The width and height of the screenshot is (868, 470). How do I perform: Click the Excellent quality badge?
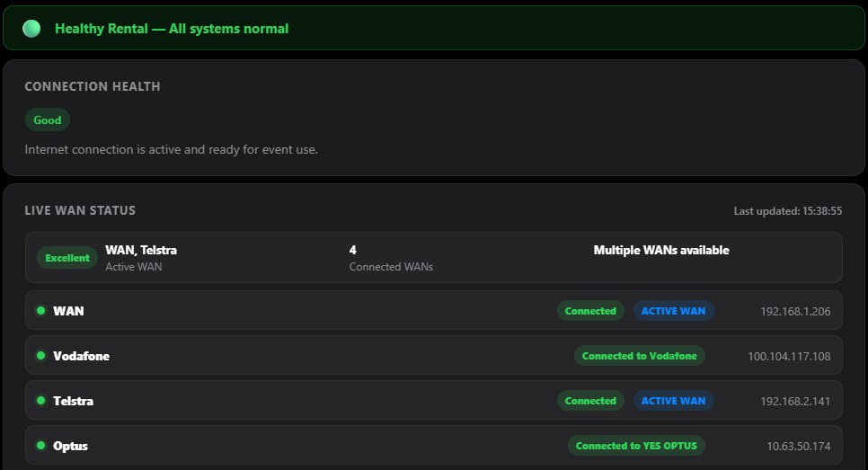(x=67, y=258)
